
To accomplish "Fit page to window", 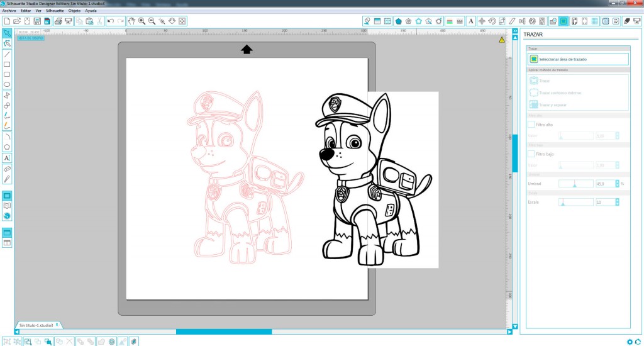I will [x=182, y=21].
